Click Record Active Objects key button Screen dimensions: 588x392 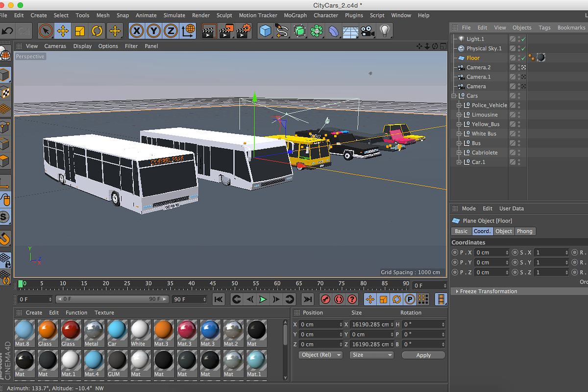tap(325, 299)
